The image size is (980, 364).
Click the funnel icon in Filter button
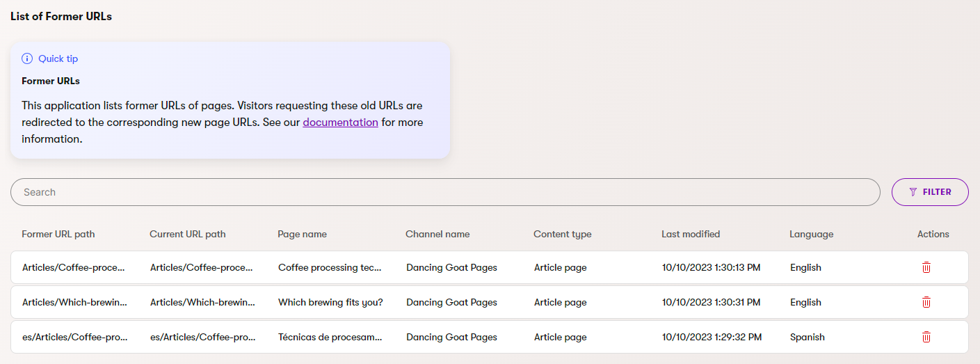point(913,192)
